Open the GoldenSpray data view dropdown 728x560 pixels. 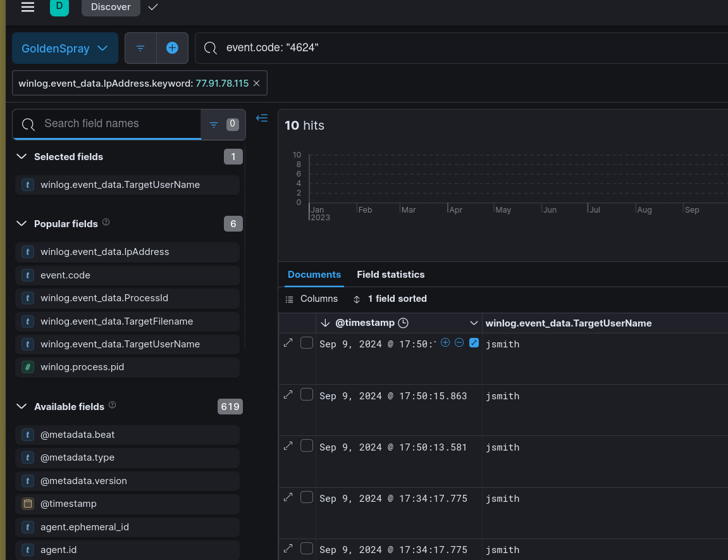pos(65,48)
